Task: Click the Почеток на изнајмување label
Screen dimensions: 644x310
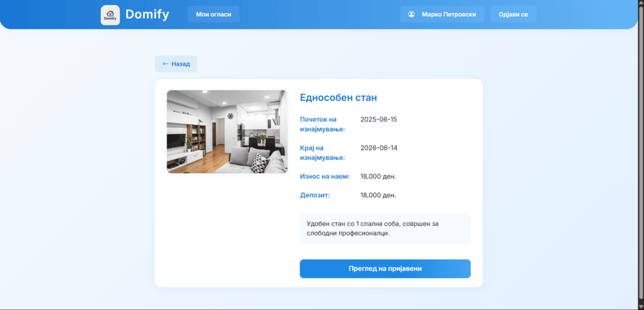Action: point(323,124)
